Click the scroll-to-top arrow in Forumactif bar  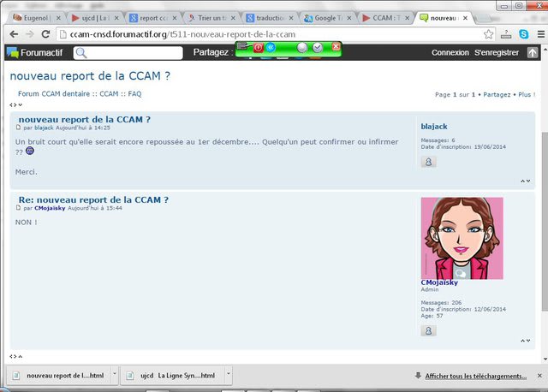[x=533, y=52]
